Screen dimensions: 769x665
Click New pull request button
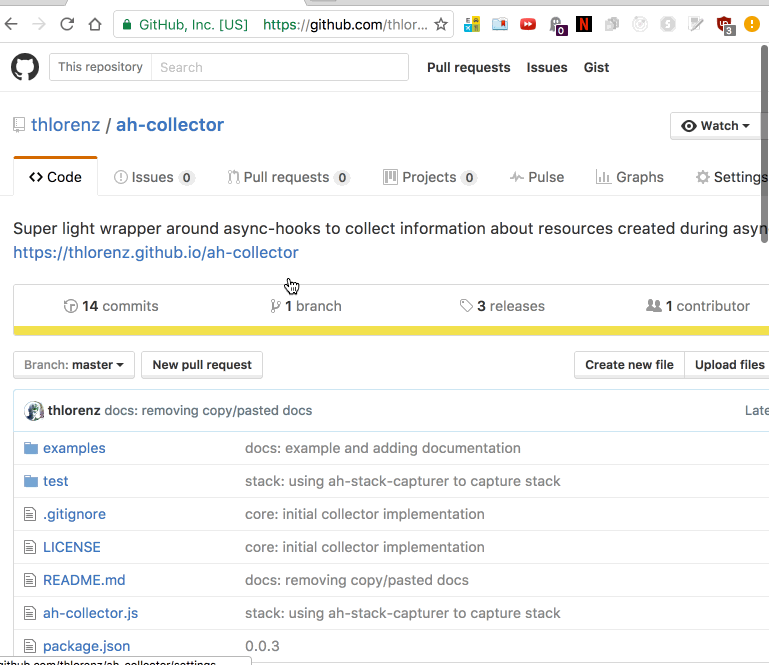click(202, 365)
